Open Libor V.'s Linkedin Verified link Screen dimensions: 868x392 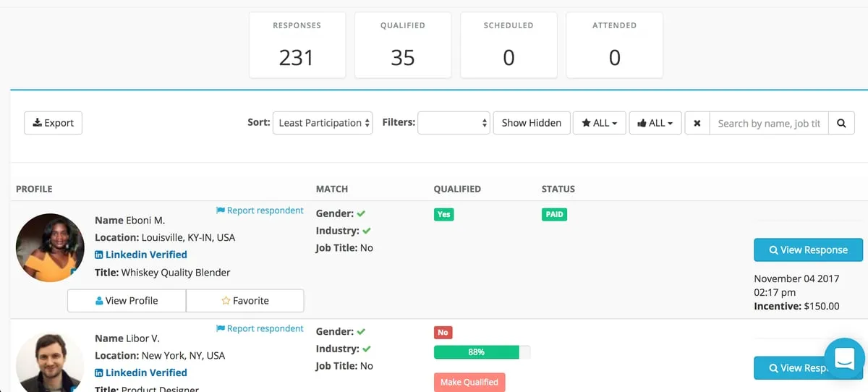tap(141, 372)
